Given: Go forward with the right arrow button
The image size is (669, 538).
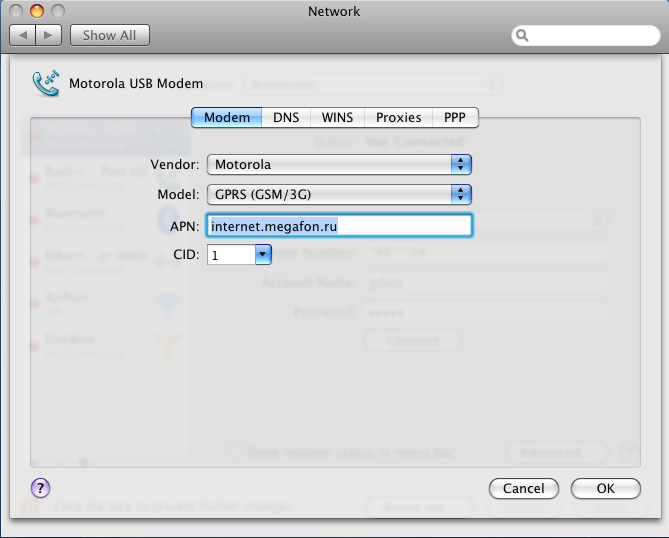Looking at the screenshot, I should point(49,35).
